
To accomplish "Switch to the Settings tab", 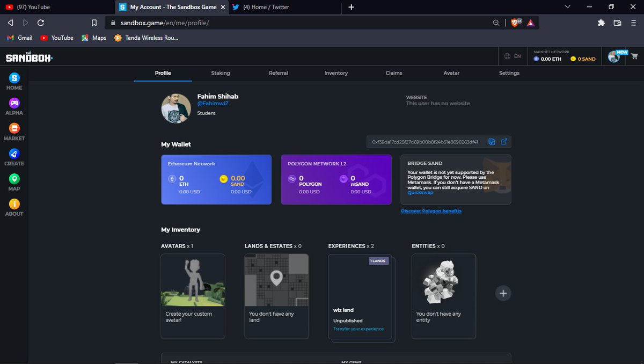I will [509, 73].
